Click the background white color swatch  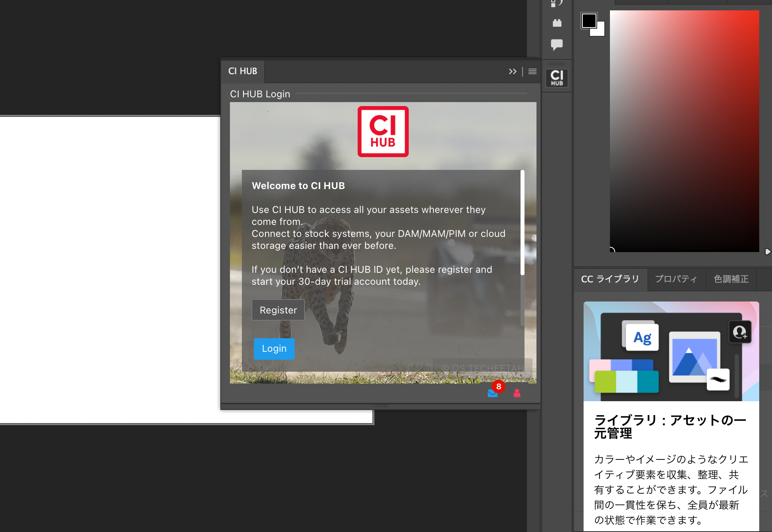click(x=600, y=32)
